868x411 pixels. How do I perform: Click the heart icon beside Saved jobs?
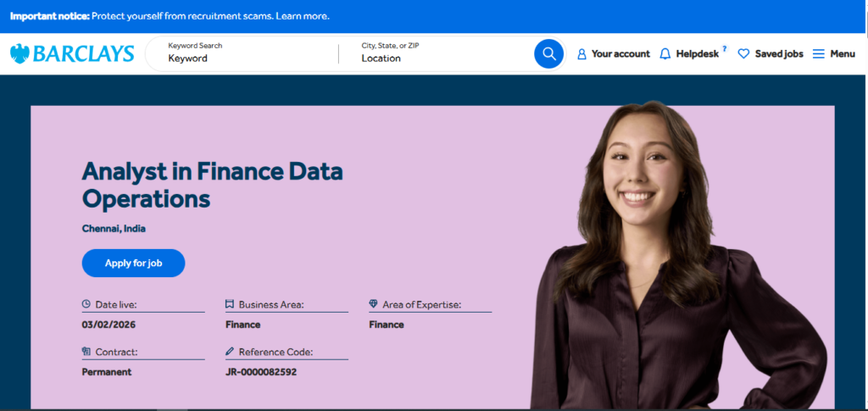[743, 54]
